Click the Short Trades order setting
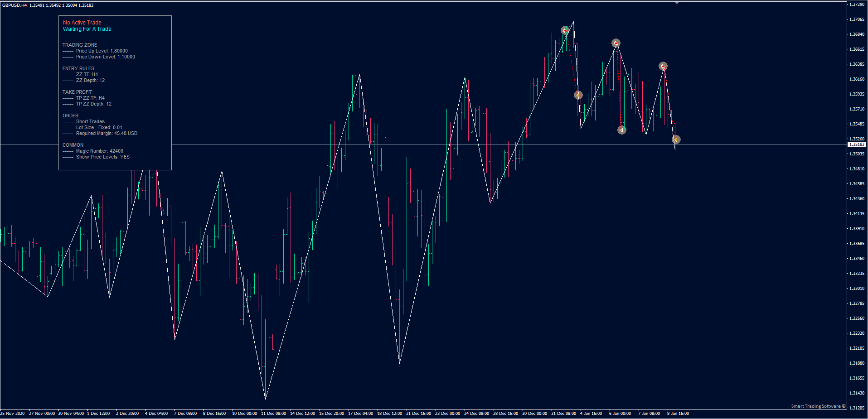Image resolution: width=868 pixels, height=419 pixels. pyautogui.click(x=90, y=121)
